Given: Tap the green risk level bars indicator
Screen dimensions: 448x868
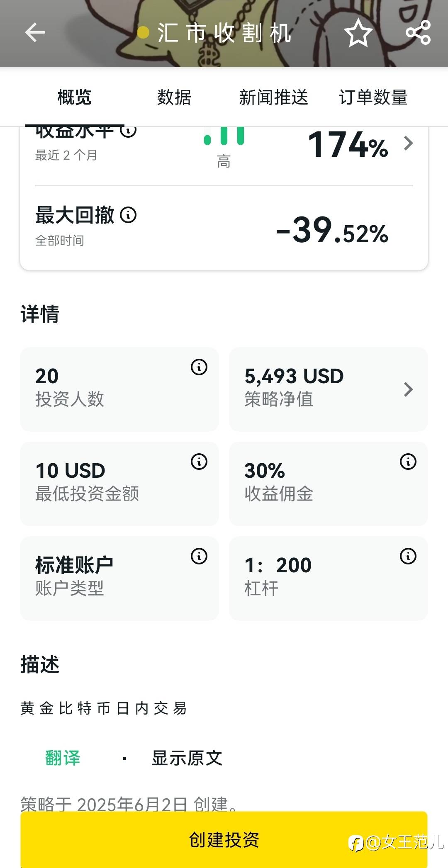Looking at the screenshot, I should point(224,137).
